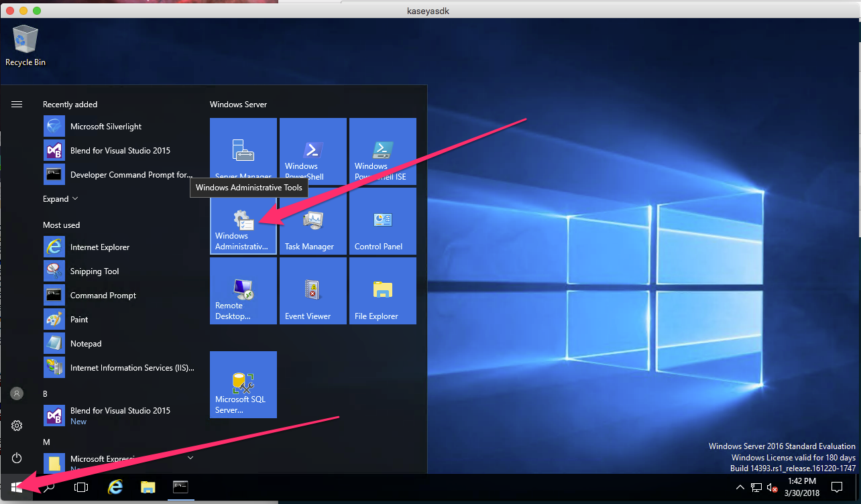
Task: Open the network status tray icon
Action: pos(756,487)
